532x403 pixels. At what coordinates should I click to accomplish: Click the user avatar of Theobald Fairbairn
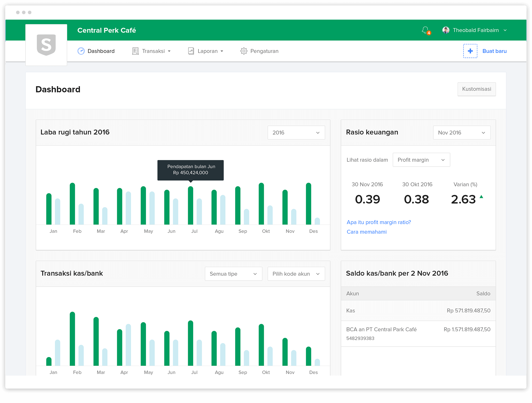tap(446, 30)
